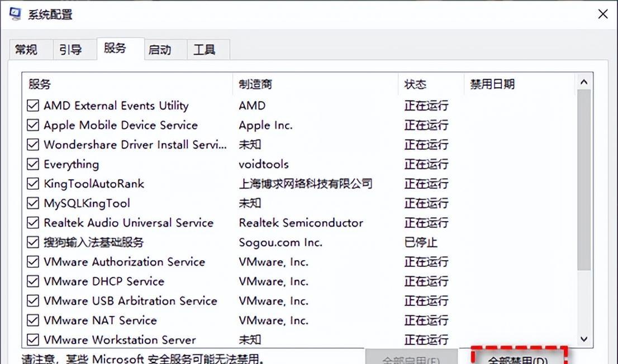Toggle the KingToolAutoRank checkbox
The width and height of the screenshot is (618, 364).
(x=33, y=184)
